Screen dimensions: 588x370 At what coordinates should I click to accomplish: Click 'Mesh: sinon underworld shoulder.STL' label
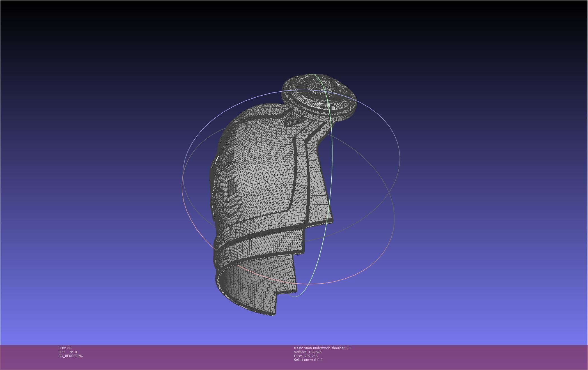[x=323, y=348]
